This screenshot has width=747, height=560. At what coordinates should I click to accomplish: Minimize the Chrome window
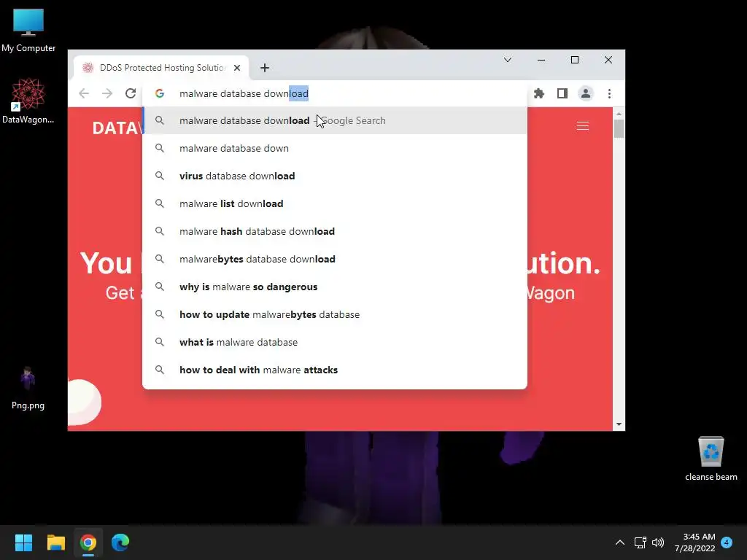541,60
